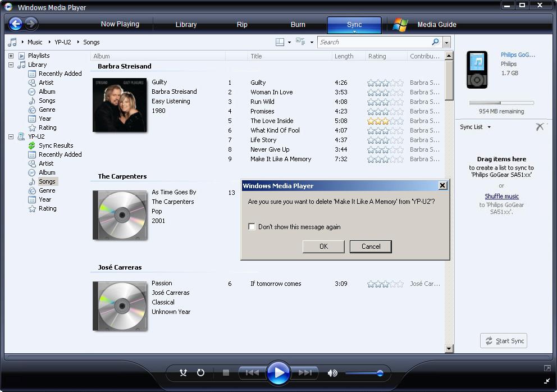Click the Philips GoG... device link

click(518, 54)
